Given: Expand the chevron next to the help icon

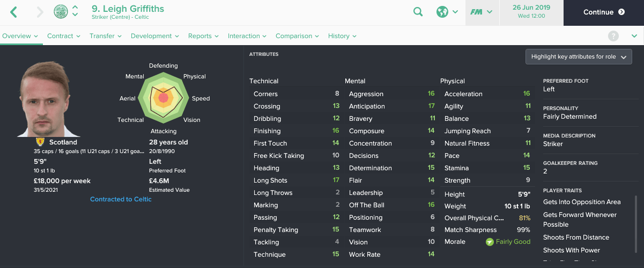Looking at the screenshot, I should tap(634, 36).
